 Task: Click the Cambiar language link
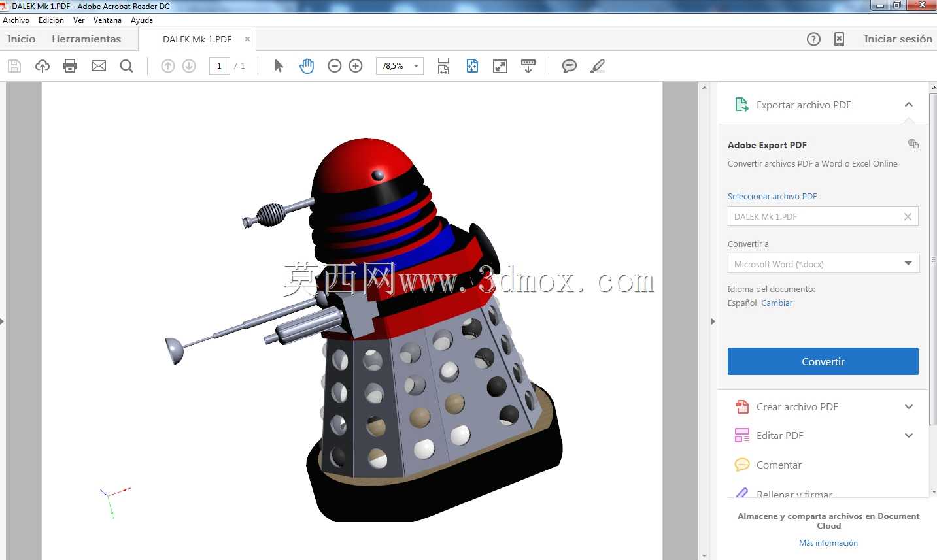click(x=777, y=303)
